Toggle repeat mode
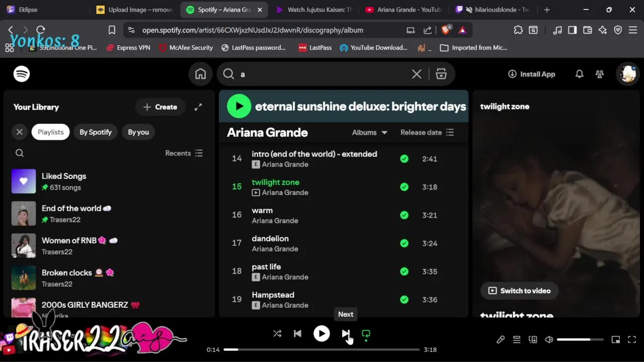The height and width of the screenshot is (362, 644). 366,333
